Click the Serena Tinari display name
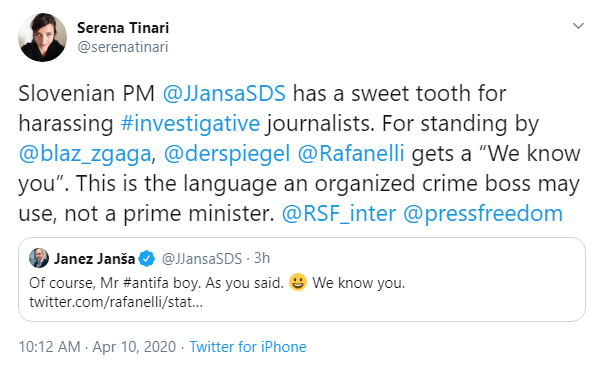 123,28
